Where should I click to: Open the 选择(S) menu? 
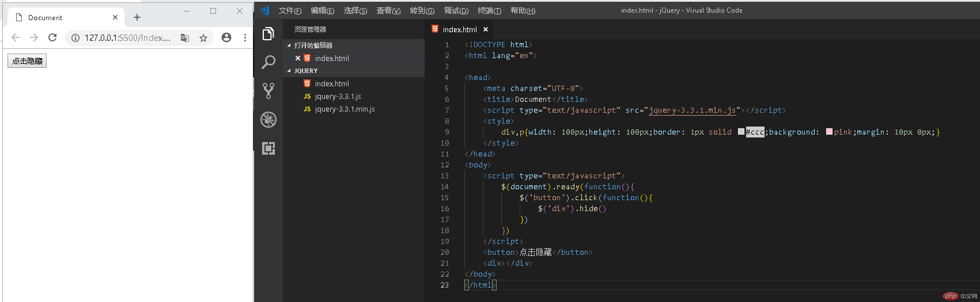pyautogui.click(x=355, y=10)
